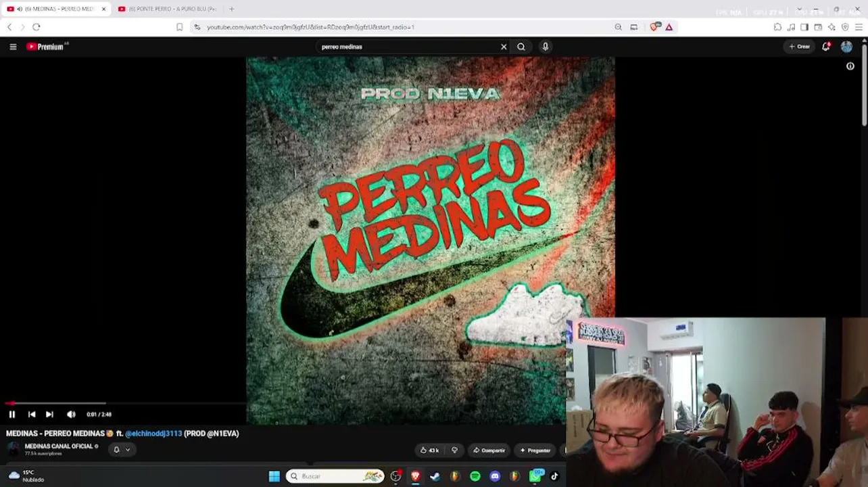Bookmark this page
Screen dimensions: 868x487
(x=179, y=27)
